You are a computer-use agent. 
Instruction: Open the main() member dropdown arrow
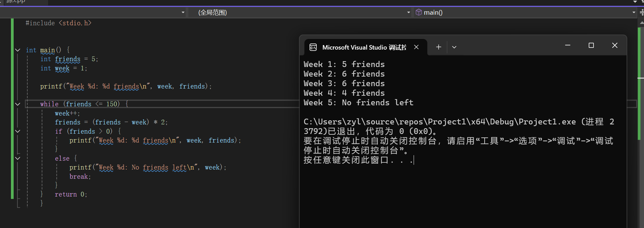[x=634, y=12]
